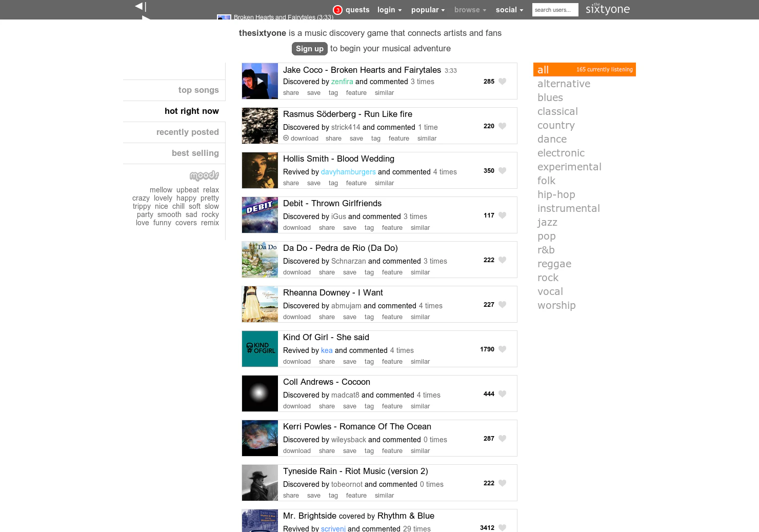Open Debit album thumbnail

[x=260, y=215]
